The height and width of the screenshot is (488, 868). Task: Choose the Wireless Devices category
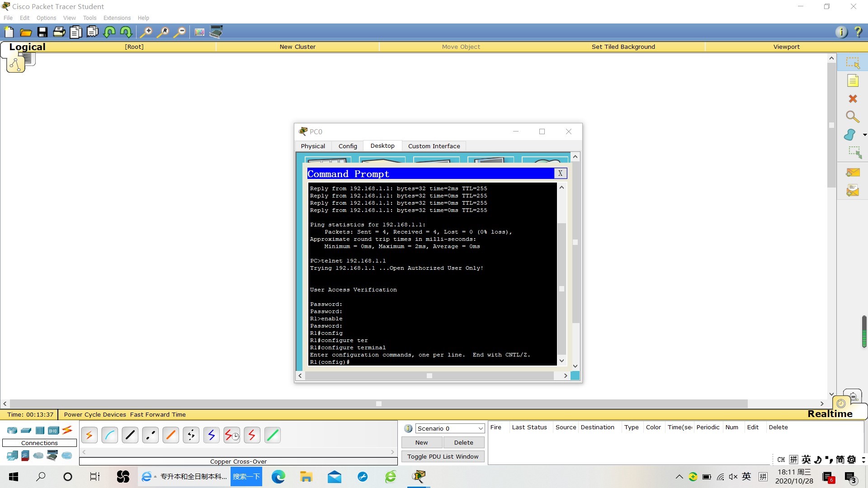pyautogui.click(x=53, y=430)
